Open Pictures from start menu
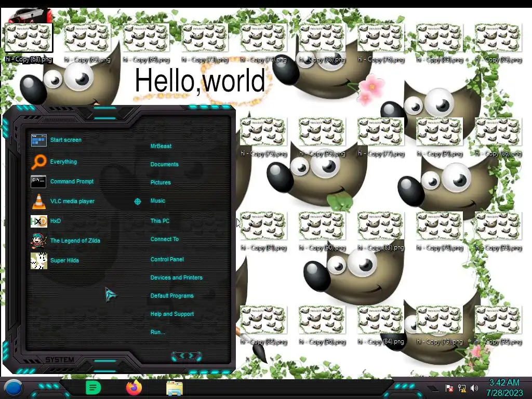 coord(161,182)
